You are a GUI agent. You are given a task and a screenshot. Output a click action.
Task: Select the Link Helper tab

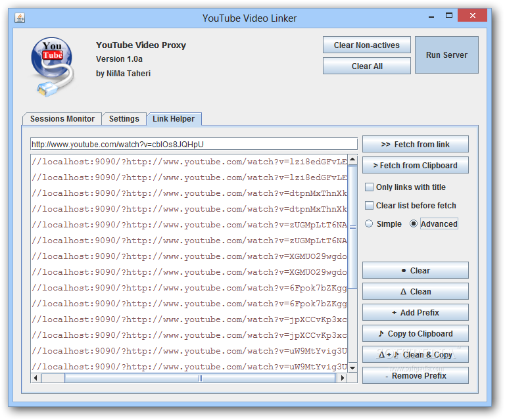(174, 119)
